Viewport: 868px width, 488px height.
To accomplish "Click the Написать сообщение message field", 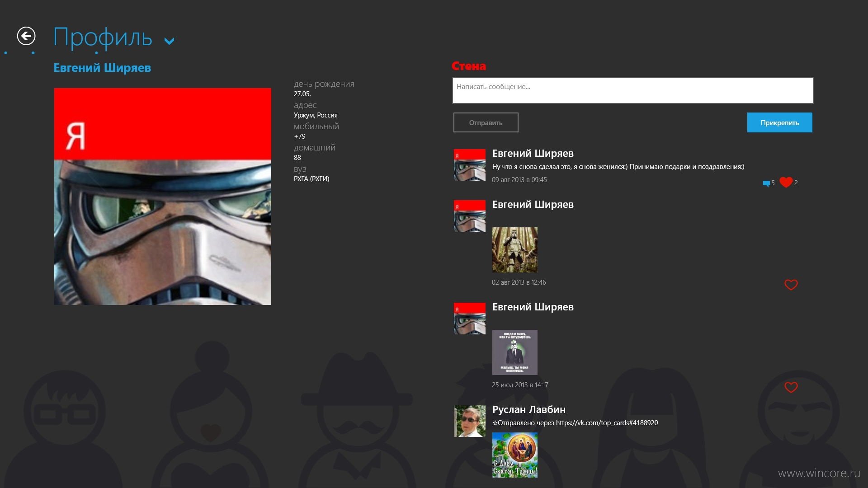I will (633, 90).
